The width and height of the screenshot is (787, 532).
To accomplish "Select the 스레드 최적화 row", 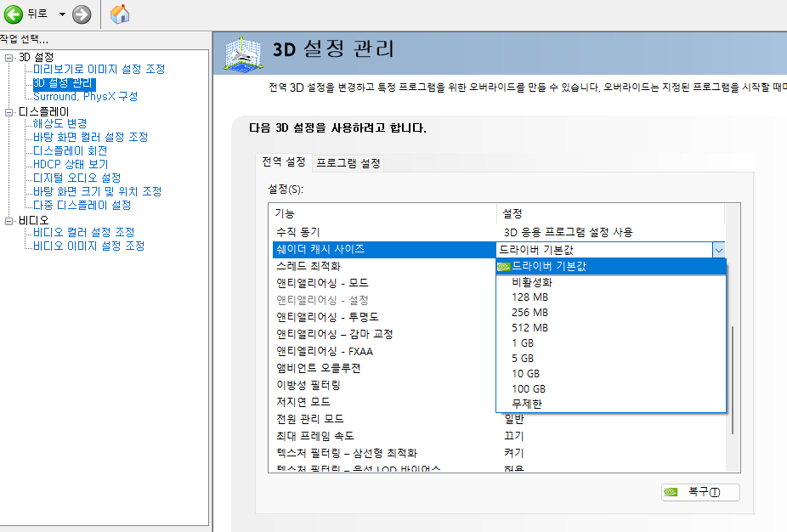I will coord(384,267).
